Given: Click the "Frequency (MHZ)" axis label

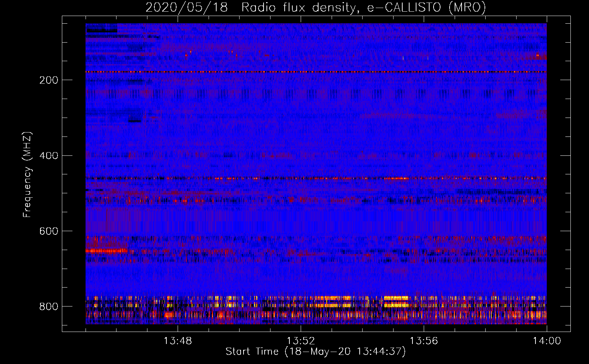Looking at the screenshot, I should click(27, 174).
